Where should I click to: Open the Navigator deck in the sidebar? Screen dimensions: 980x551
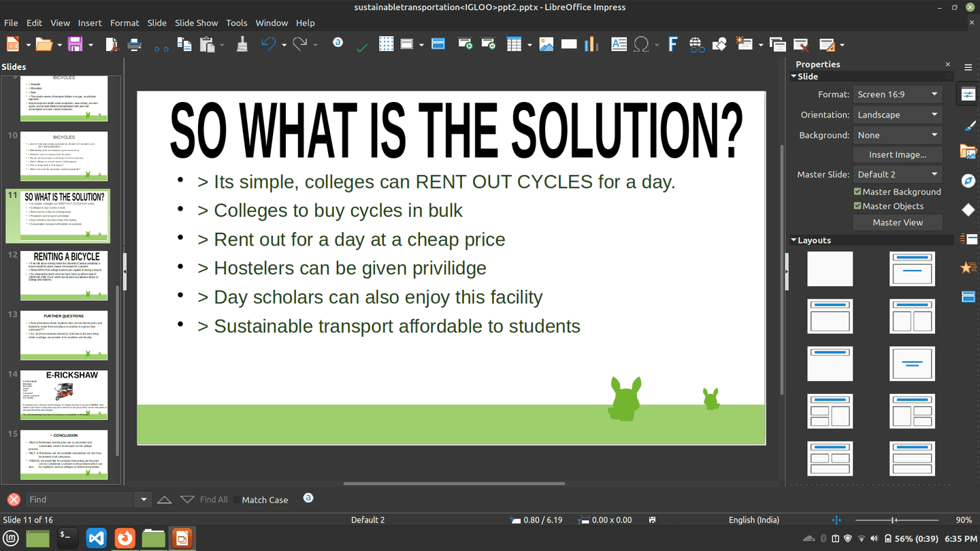(968, 180)
